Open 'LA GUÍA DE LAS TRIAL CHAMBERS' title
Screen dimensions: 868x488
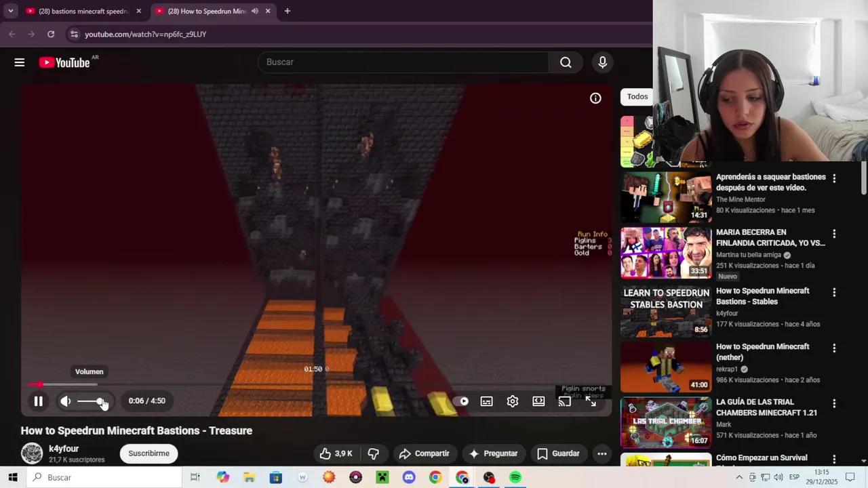tap(766, 407)
